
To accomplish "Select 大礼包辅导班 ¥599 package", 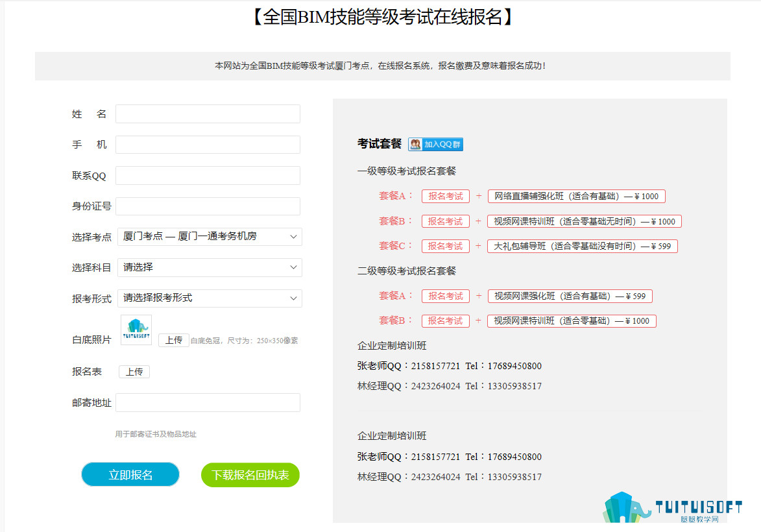I will (583, 246).
